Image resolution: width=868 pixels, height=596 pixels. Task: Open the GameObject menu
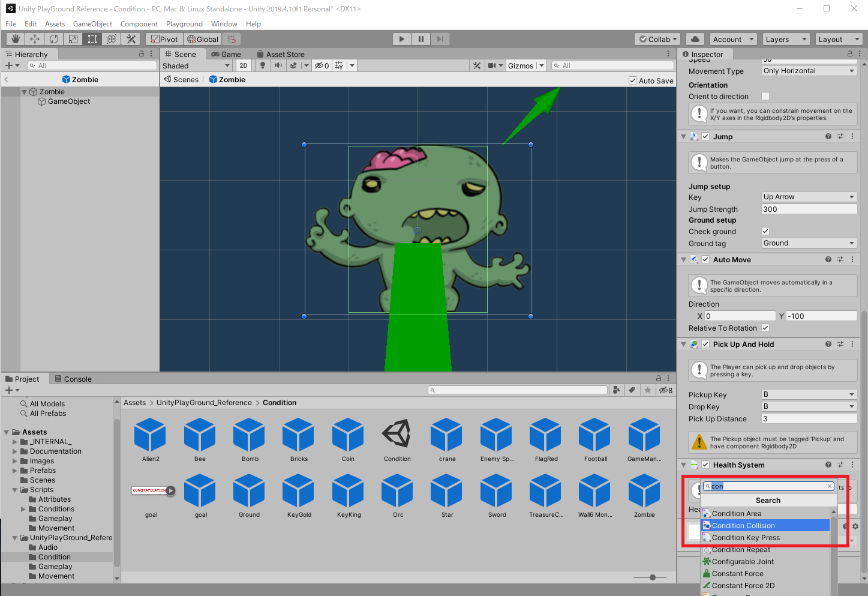click(x=92, y=24)
